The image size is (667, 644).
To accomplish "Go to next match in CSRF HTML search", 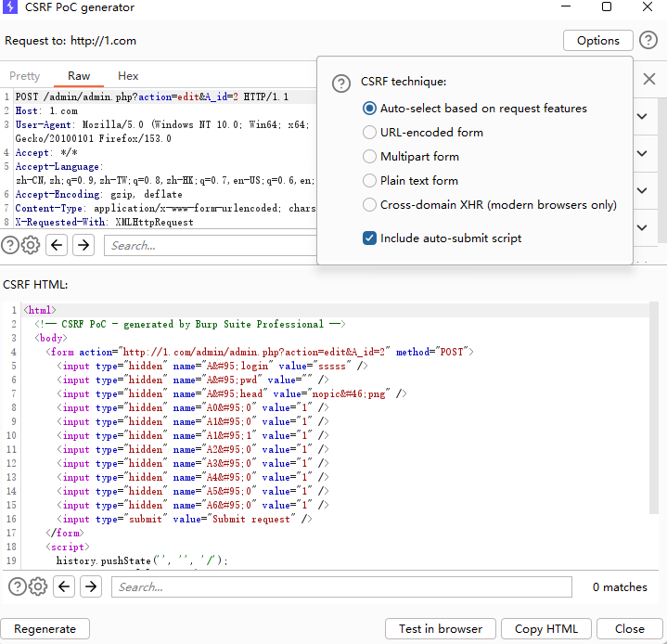I will (91, 586).
